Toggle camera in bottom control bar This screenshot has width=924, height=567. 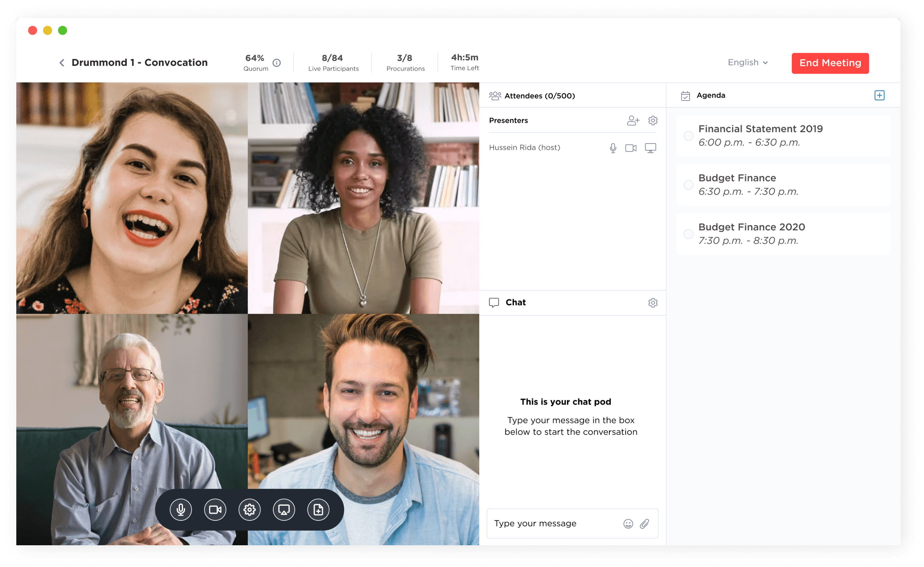[215, 510]
